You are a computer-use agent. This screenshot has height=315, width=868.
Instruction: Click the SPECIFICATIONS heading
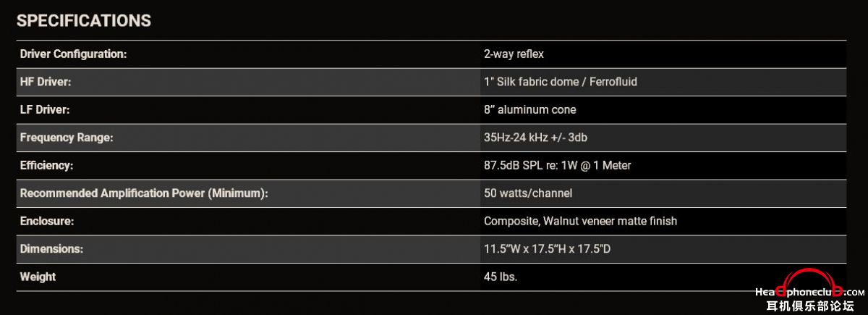click(84, 21)
